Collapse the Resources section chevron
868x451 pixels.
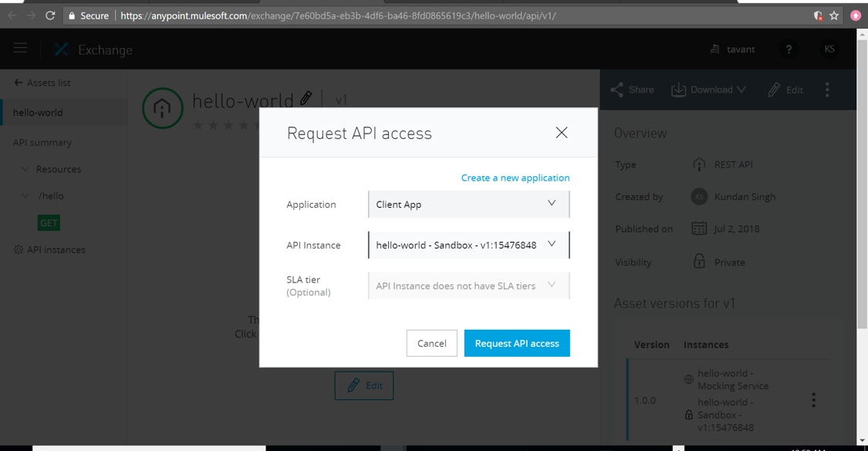(x=25, y=169)
